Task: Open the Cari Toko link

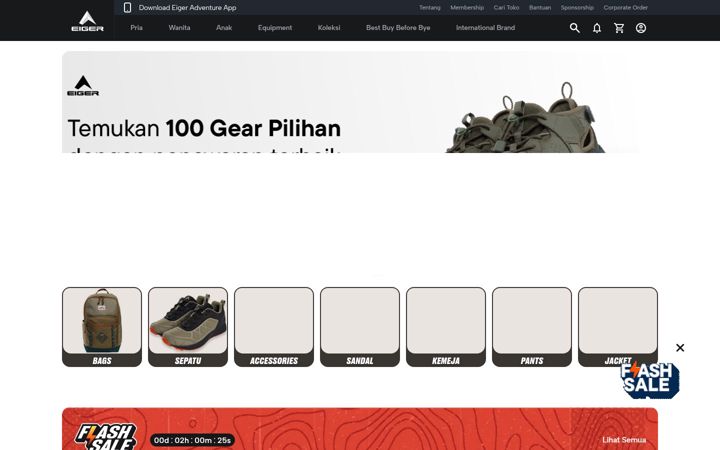Action: pos(506,7)
